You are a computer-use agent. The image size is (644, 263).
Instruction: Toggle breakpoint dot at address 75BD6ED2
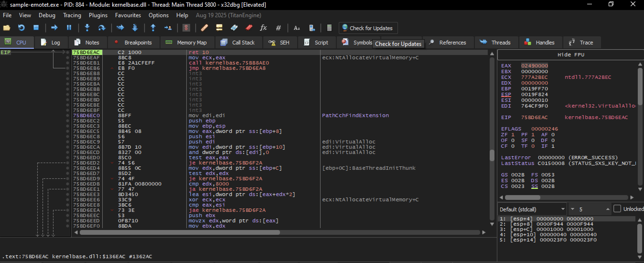[68, 163]
